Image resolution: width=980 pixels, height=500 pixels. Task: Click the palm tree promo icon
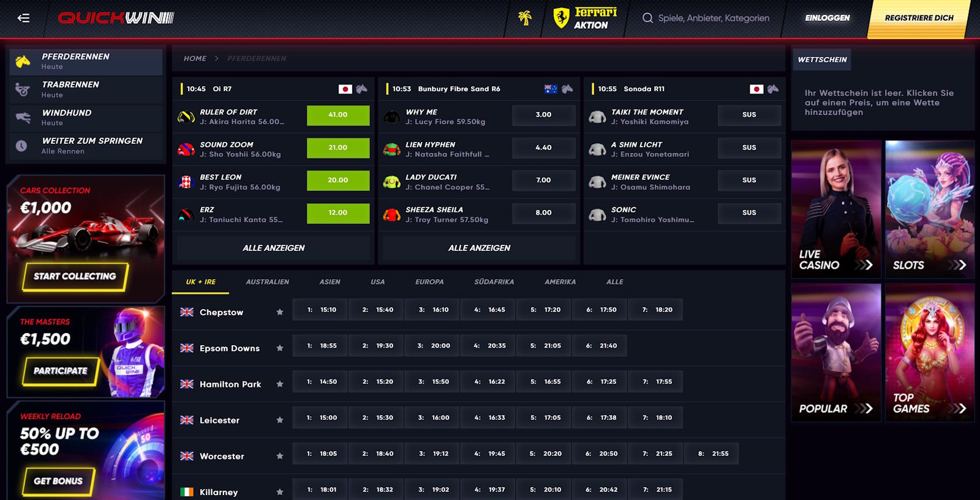tap(525, 18)
